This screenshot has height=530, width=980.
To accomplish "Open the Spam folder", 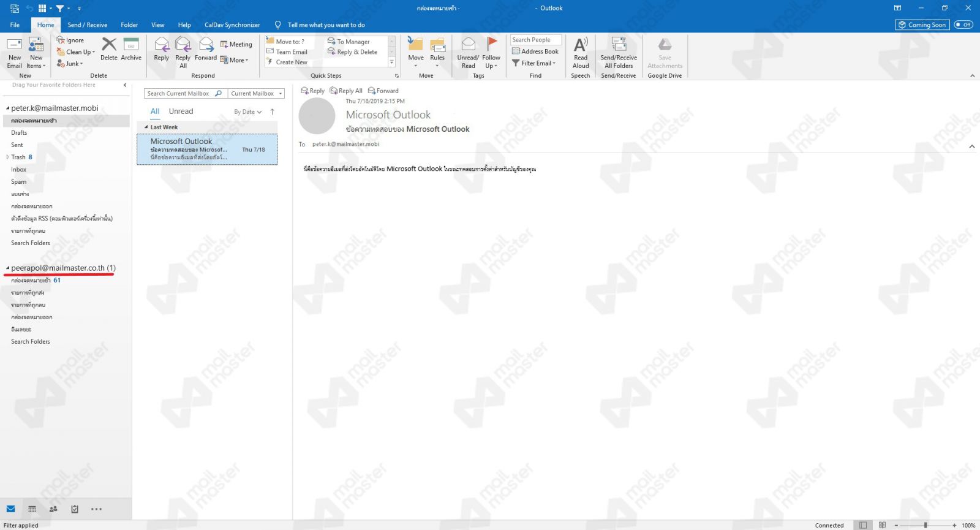I will 19,182.
